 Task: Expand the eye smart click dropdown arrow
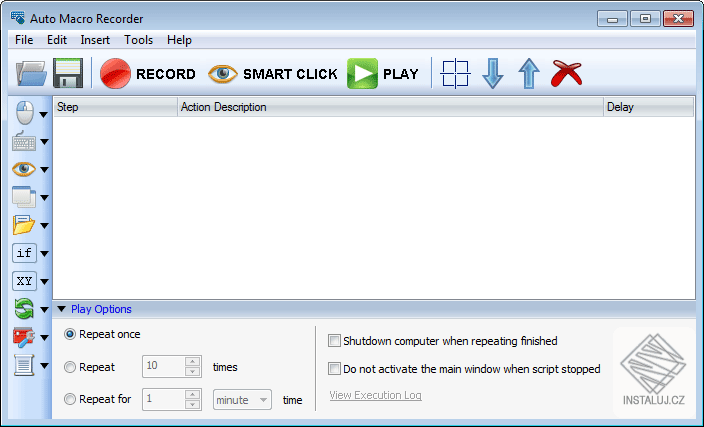(x=44, y=170)
